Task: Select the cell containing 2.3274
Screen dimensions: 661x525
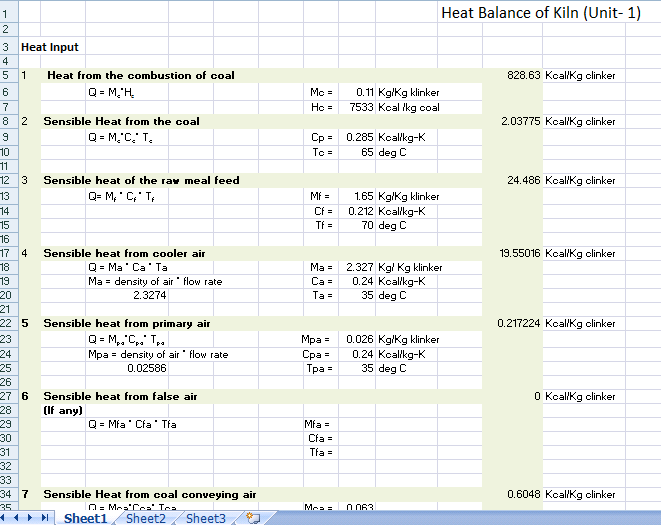Action: tap(150, 295)
